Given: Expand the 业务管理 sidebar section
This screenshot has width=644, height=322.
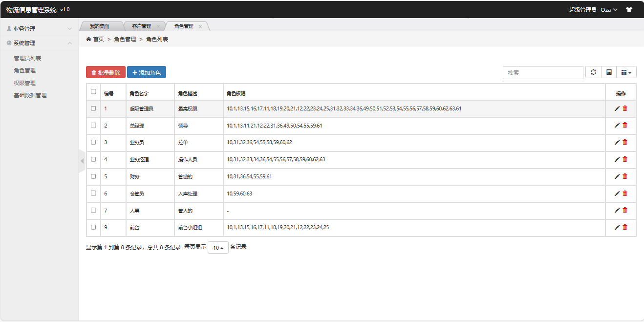Looking at the screenshot, I should pos(39,29).
